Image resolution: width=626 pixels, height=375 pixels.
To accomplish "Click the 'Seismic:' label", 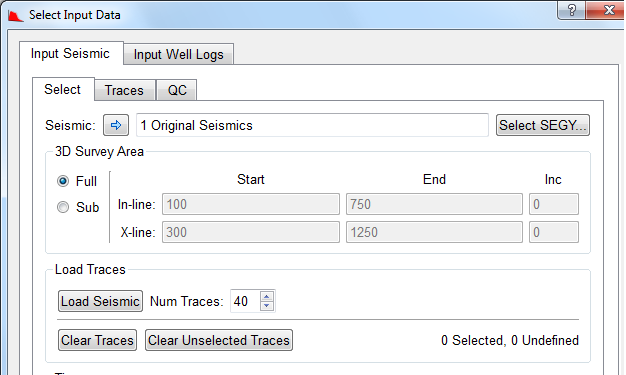I will click(70, 125).
